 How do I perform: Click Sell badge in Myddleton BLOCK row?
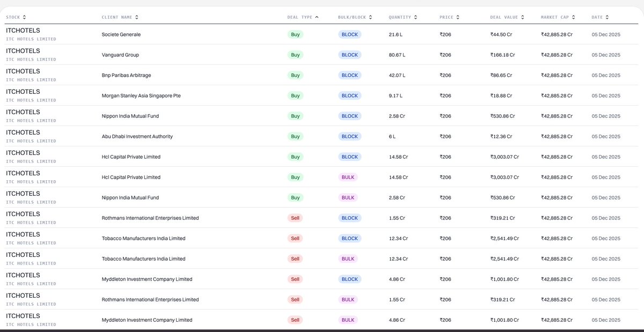click(295, 279)
